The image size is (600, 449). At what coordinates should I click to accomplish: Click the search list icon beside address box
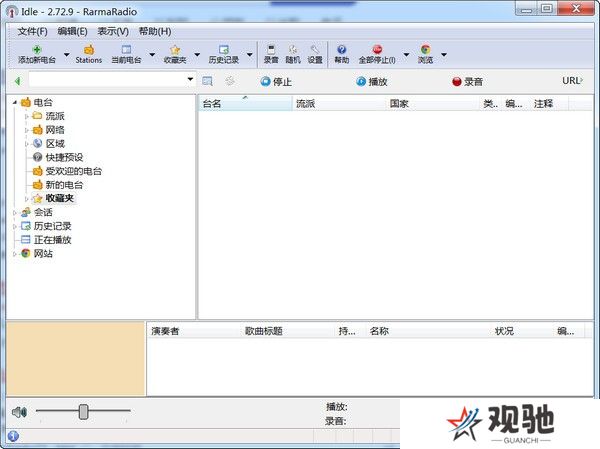pos(207,81)
